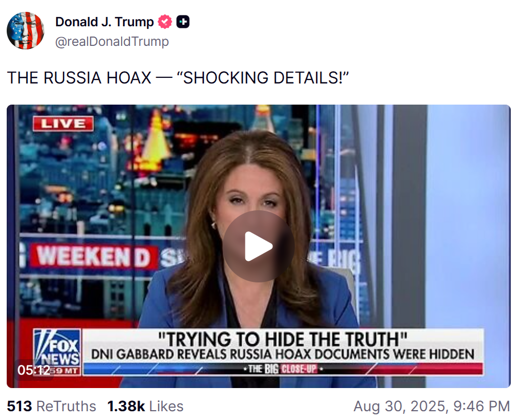Viewport: 524px width, 420px height.
Task: Click the WEEKEND banner in the video
Action: (x=93, y=257)
